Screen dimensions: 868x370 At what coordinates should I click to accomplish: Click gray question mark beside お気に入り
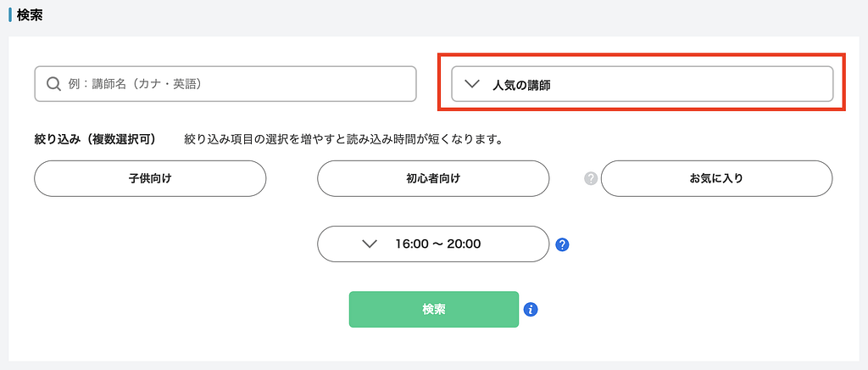coord(592,179)
